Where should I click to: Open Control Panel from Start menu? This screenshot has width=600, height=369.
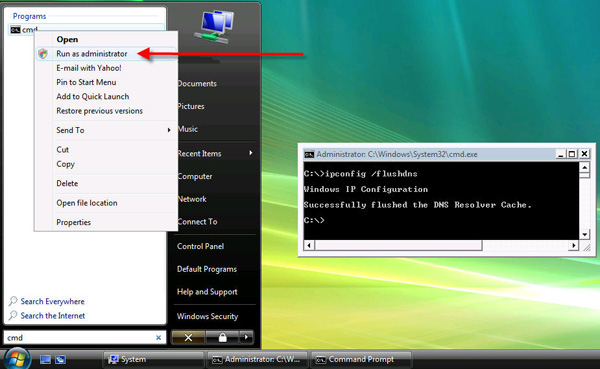tap(201, 247)
